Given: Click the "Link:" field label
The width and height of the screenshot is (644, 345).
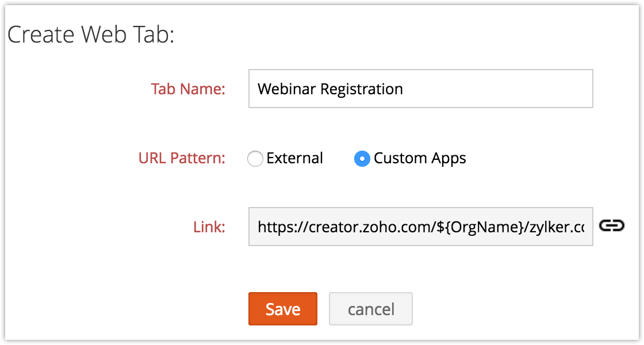Looking at the screenshot, I should tap(209, 227).
